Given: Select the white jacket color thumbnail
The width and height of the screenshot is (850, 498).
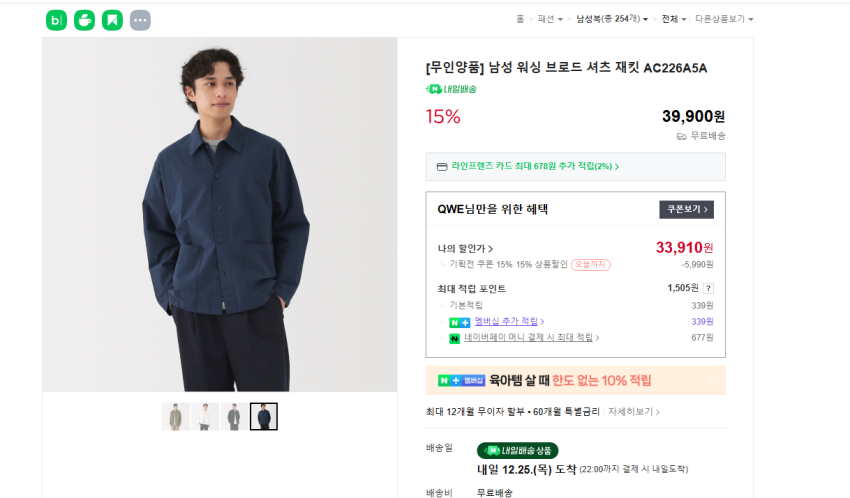Looking at the screenshot, I should [x=205, y=416].
